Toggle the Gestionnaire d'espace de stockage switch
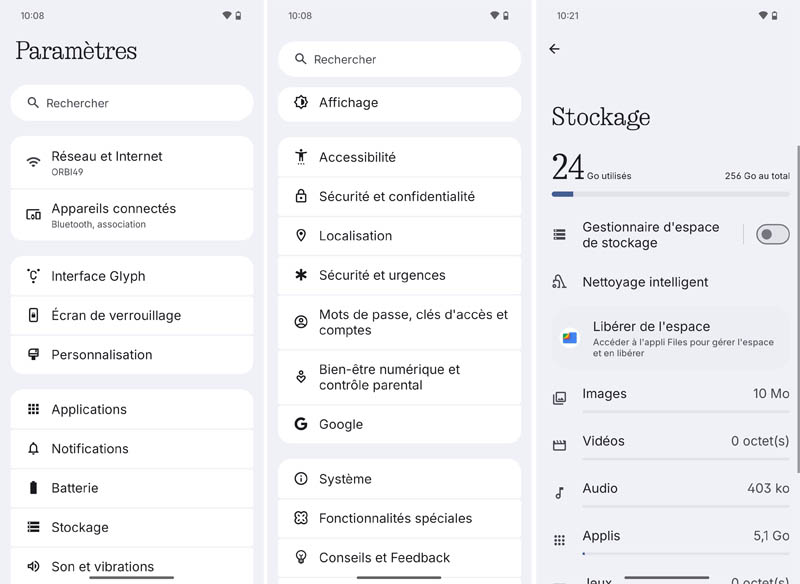The image size is (800, 584). (772, 234)
